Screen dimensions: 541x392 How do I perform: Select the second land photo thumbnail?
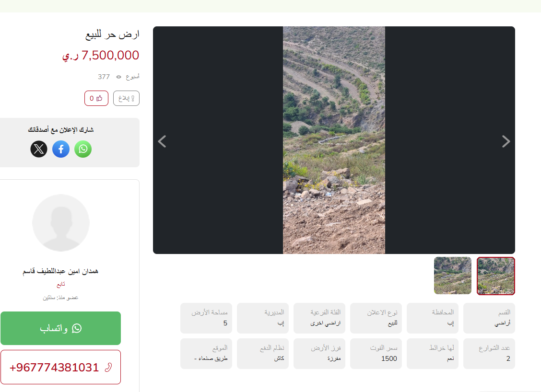[x=453, y=276]
